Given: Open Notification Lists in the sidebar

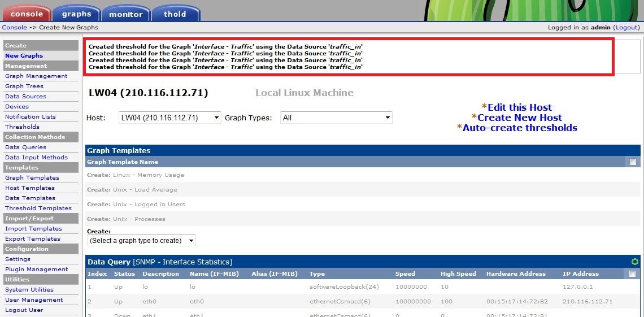Looking at the screenshot, I should coord(31,116).
